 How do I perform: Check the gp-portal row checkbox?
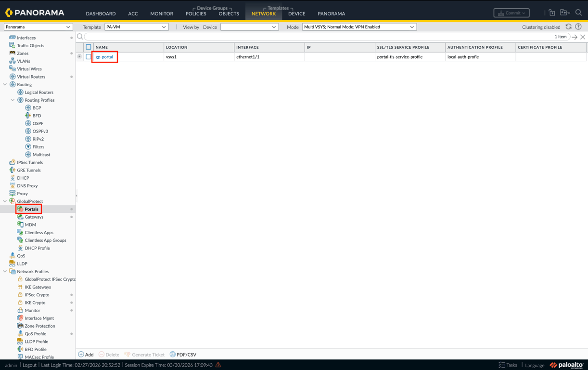[x=89, y=57]
